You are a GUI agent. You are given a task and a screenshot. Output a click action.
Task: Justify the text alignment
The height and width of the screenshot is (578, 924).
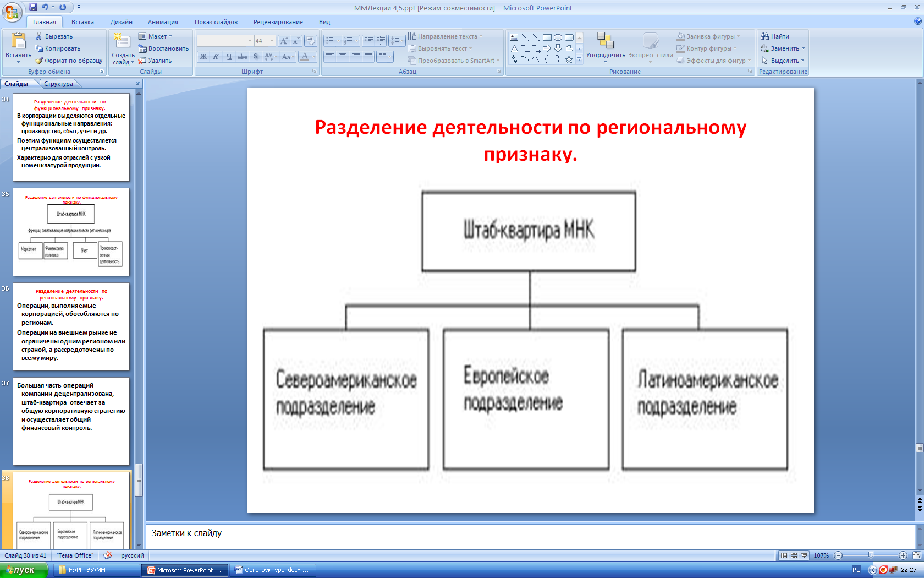point(368,57)
